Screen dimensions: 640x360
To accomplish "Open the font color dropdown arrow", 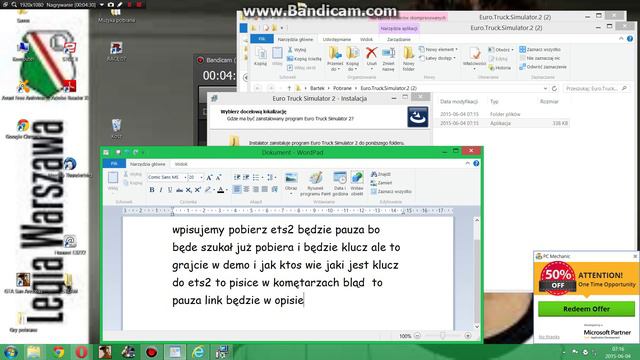I will click(x=227, y=190).
